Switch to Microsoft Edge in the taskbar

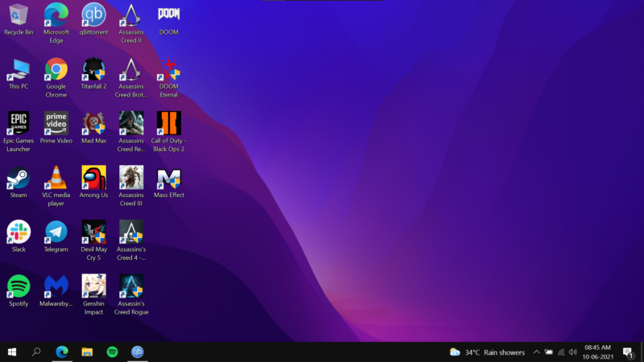coord(62,352)
